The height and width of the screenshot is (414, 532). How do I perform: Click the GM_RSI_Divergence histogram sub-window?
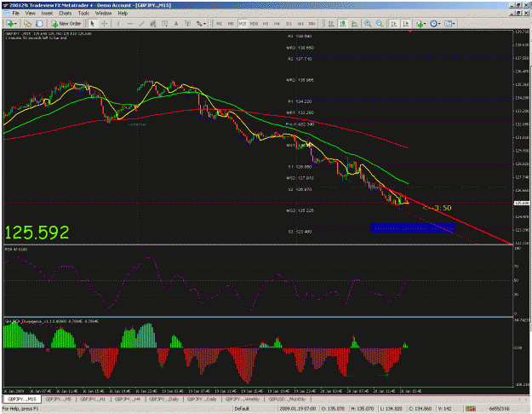[258, 352]
